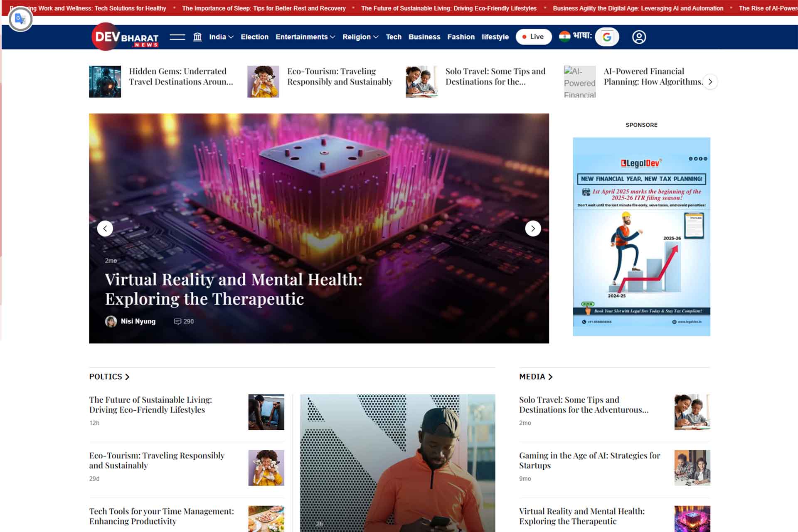Click the government building icon
The width and height of the screenshot is (798, 532).
197,37
